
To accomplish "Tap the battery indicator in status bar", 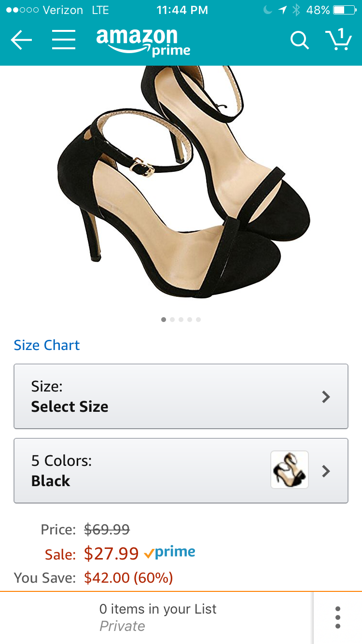I will 344,10.
